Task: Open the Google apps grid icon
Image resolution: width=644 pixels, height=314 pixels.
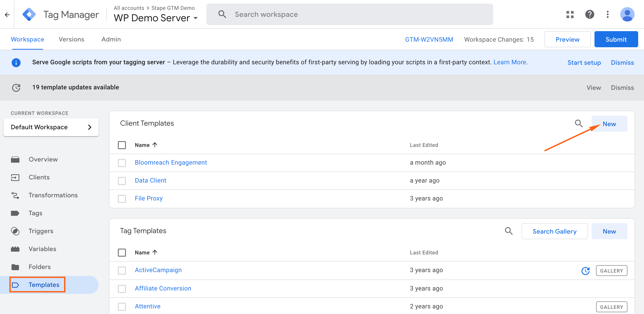Action: pos(570,15)
